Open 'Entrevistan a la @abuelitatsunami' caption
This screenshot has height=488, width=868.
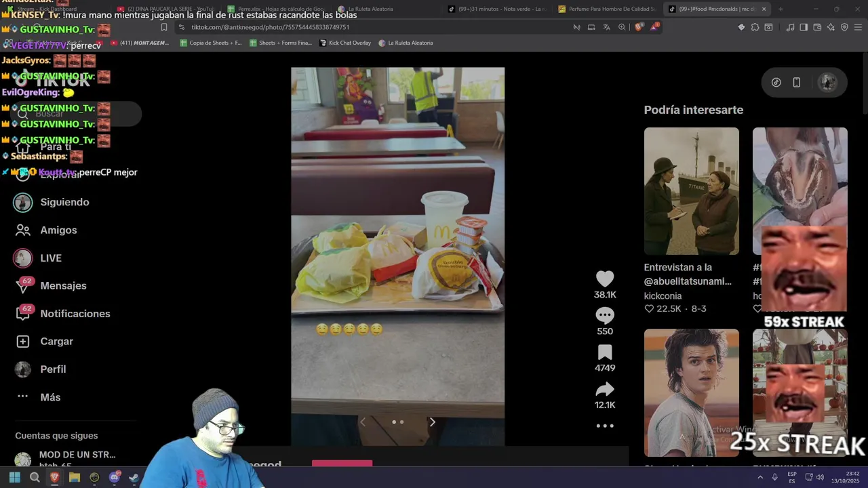pos(688,274)
